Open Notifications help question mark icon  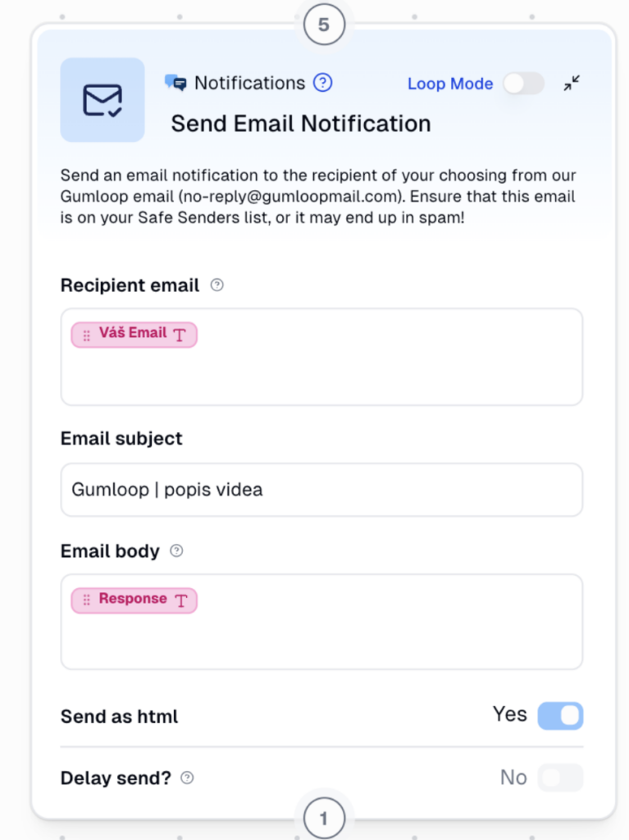323,83
